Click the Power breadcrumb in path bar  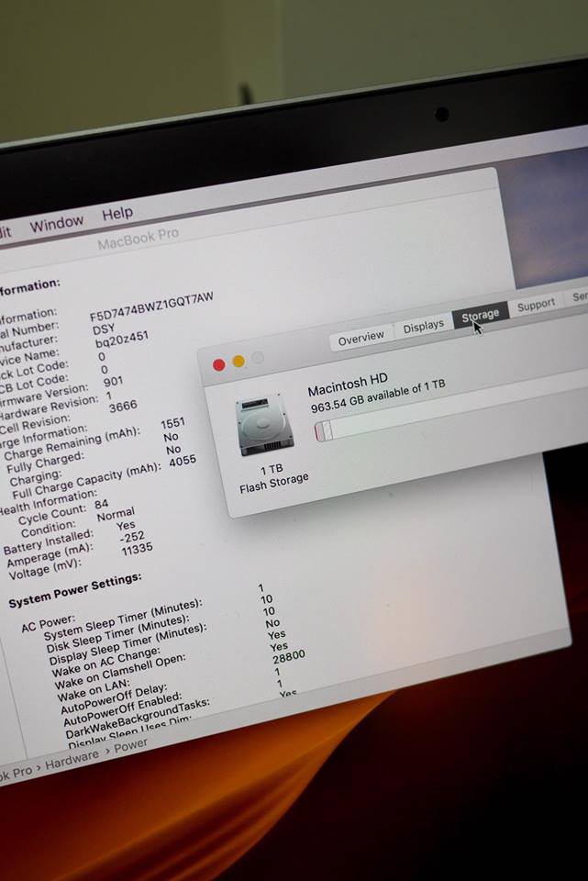pyautogui.click(x=131, y=746)
